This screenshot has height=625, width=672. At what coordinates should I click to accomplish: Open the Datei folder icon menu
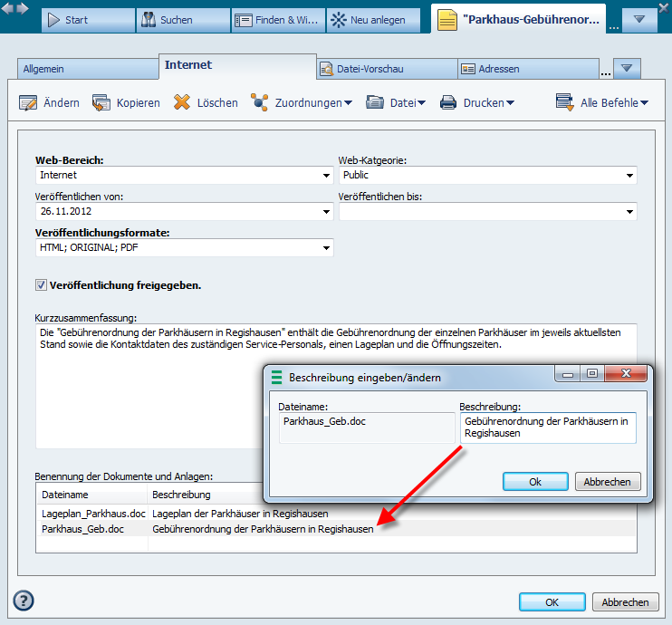[x=375, y=103]
